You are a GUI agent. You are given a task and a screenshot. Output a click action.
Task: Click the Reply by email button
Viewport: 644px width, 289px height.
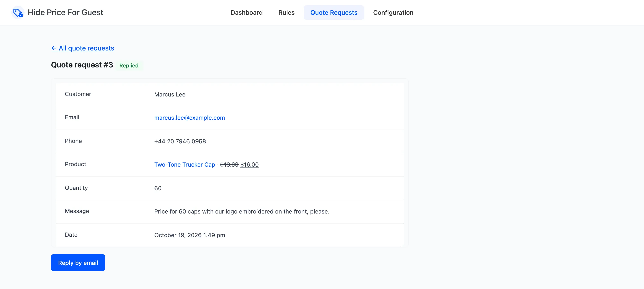tap(78, 262)
